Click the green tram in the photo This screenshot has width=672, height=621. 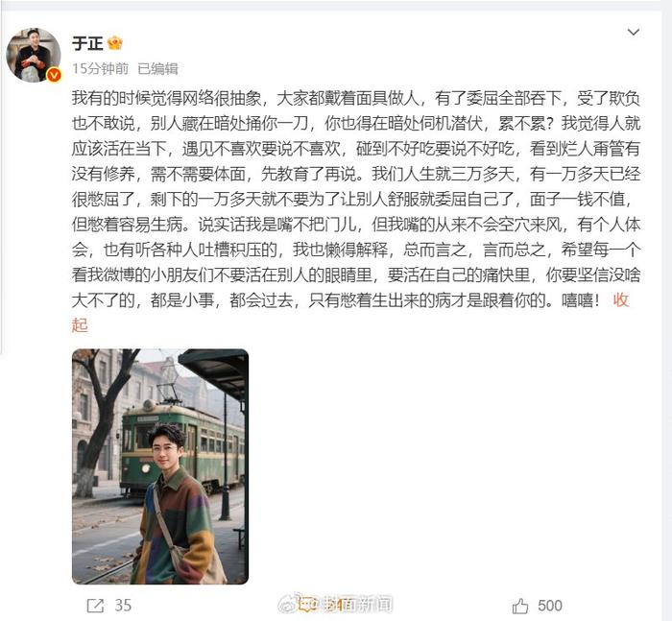[181, 448]
